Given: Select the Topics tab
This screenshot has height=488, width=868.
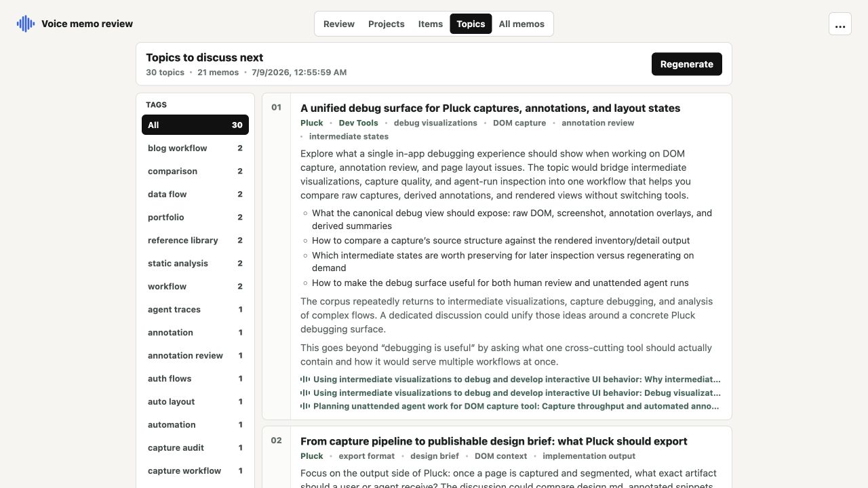Looking at the screenshot, I should click(x=471, y=24).
